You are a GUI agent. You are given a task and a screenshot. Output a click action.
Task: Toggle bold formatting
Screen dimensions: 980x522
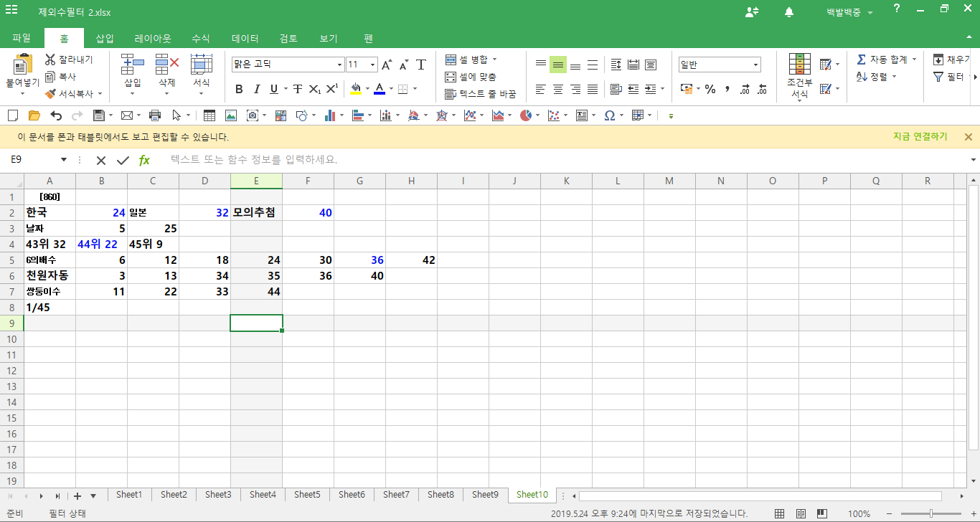coord(239,89)
